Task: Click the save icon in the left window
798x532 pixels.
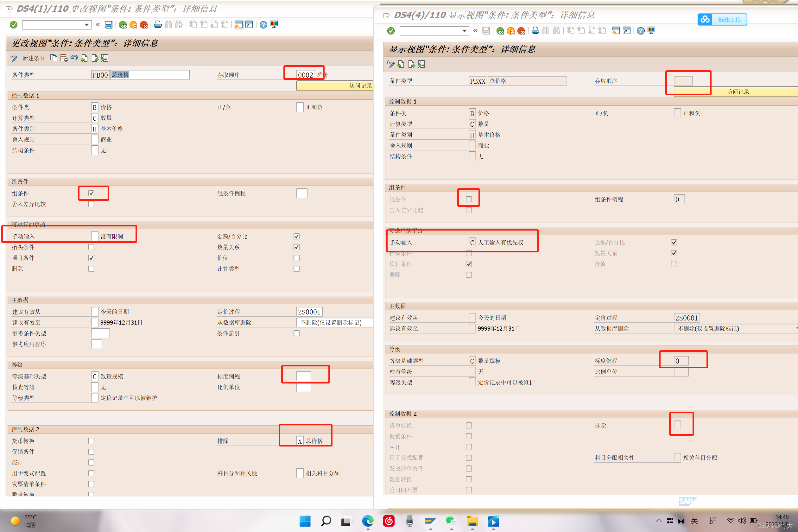Action: click(109, 25)
